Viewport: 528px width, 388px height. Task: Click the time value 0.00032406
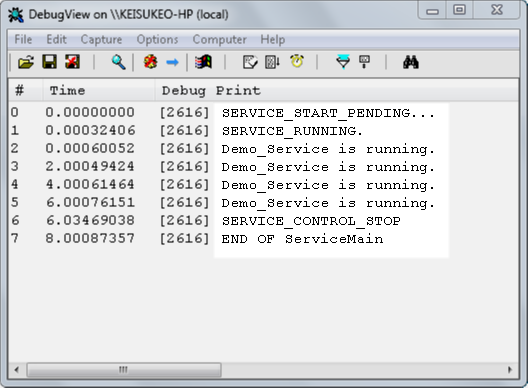click(90, 130)
